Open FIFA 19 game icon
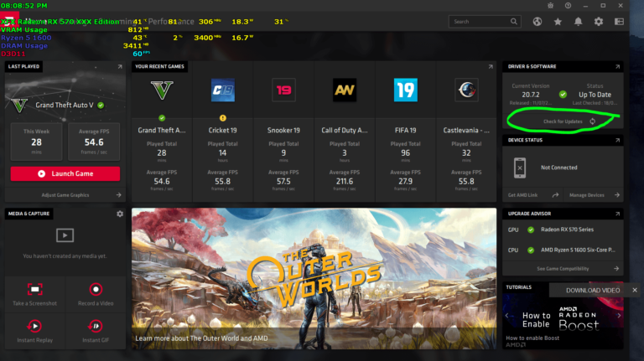This screenshot has width=644, height=361. (405, 90)
